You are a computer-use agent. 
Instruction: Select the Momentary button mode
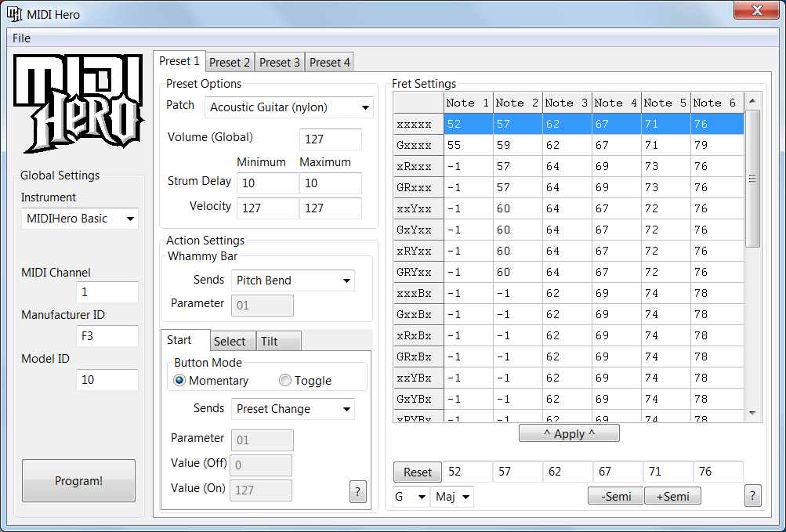[x=211, y=381]
